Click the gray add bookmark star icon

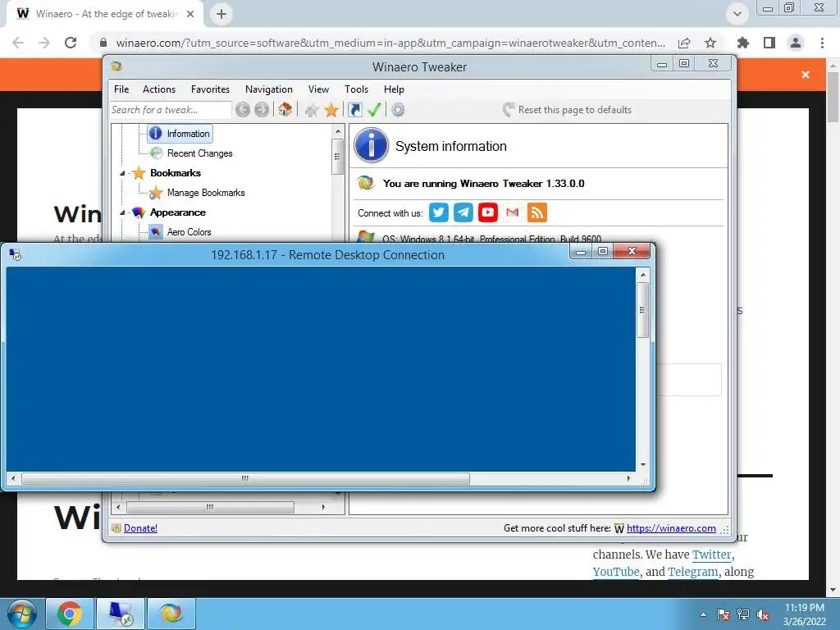(x=311, y=111)
